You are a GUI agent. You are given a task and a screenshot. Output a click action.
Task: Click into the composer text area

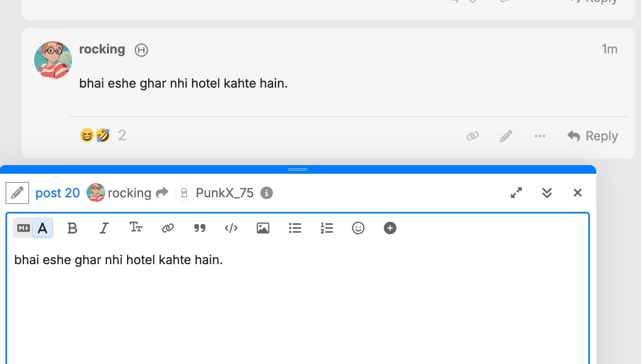297,307
